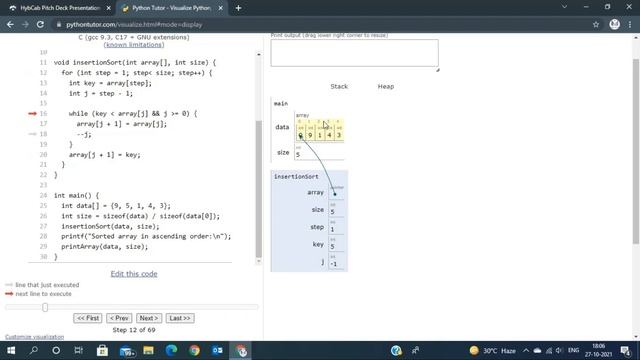Viewport: 640px width, 360px height.
Task: Click the execution step slider handle
Action: (45, 307)
